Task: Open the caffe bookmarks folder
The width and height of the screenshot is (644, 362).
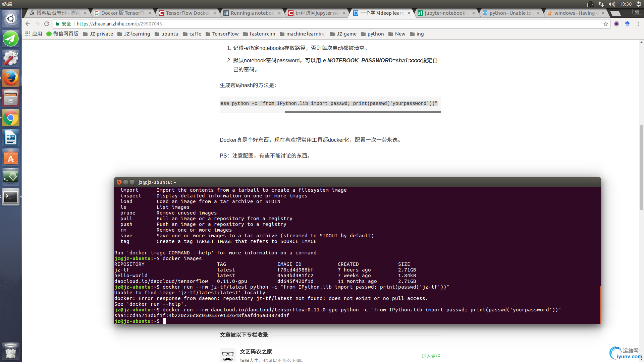Action: click(192, 34)
